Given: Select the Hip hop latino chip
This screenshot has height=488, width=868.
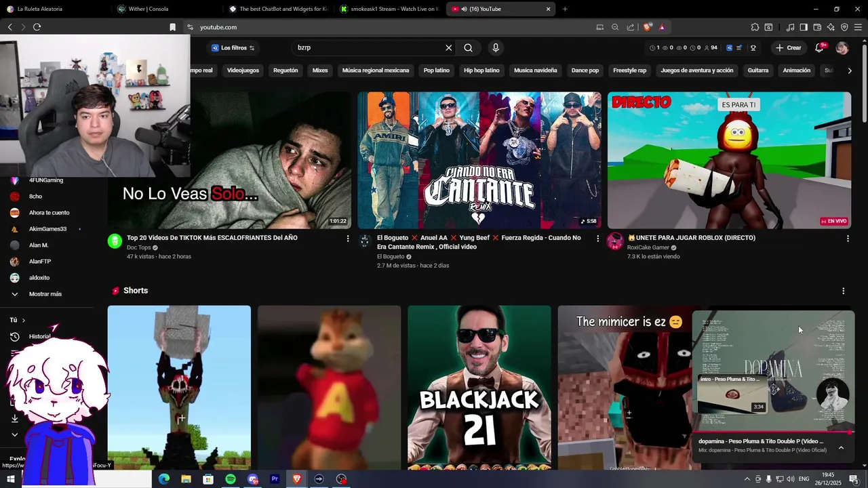Looking at the screenshot, I should point(481,70).
